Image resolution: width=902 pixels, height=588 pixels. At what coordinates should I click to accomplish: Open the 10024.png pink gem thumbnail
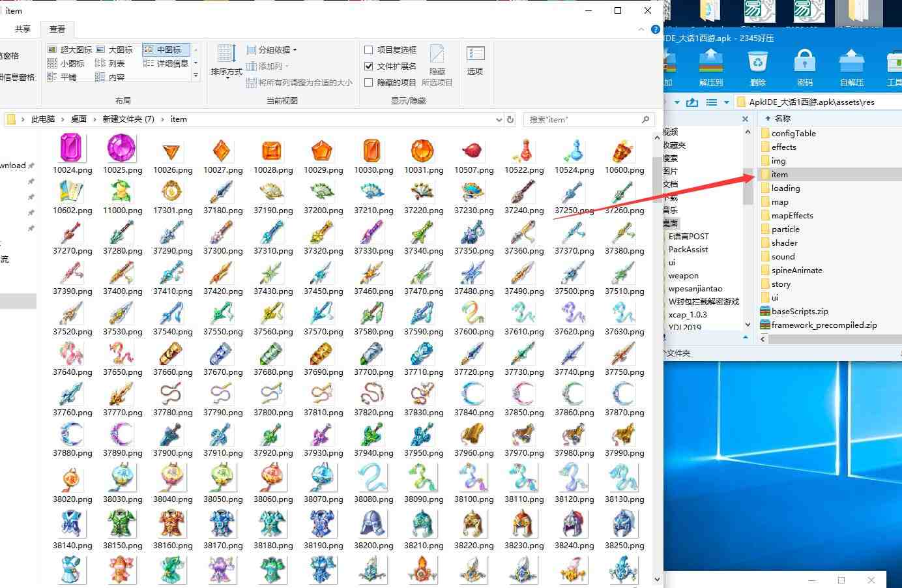[72, 148]
